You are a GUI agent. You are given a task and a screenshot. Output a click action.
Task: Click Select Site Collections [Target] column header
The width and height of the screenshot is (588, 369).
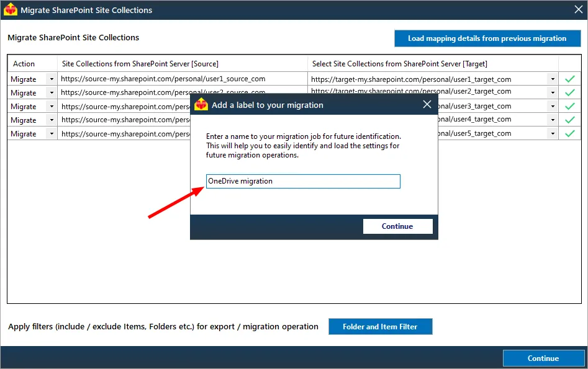pos(433,64)
